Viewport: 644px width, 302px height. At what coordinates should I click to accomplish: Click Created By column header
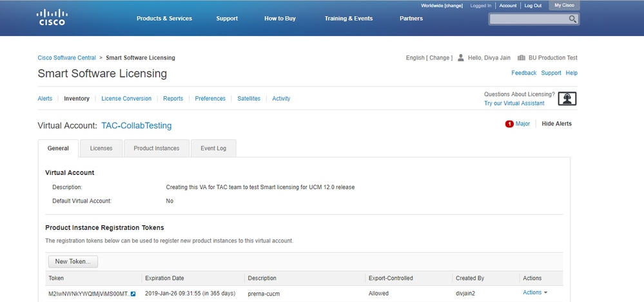coord(470,278)
